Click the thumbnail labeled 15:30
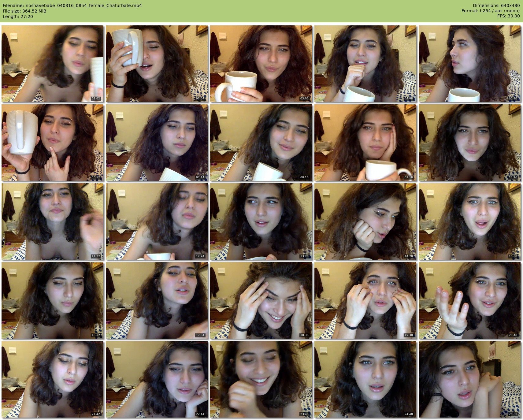 pyautogui.click(x=470, y=221)
